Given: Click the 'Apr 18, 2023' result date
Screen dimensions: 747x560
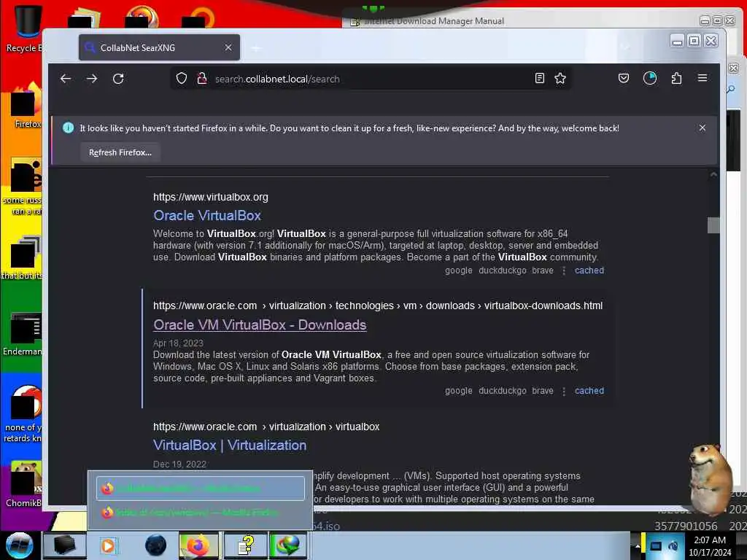Looking at the screenshot, I should [178, 343].
